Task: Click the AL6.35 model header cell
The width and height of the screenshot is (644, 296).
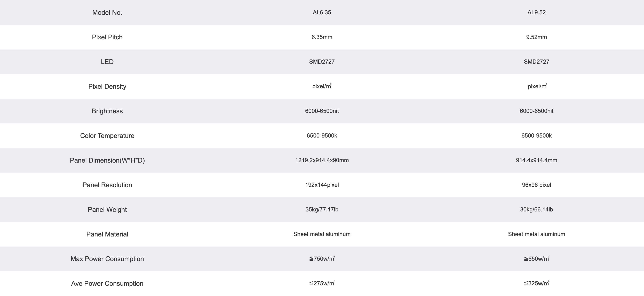Action: (322, 13)
